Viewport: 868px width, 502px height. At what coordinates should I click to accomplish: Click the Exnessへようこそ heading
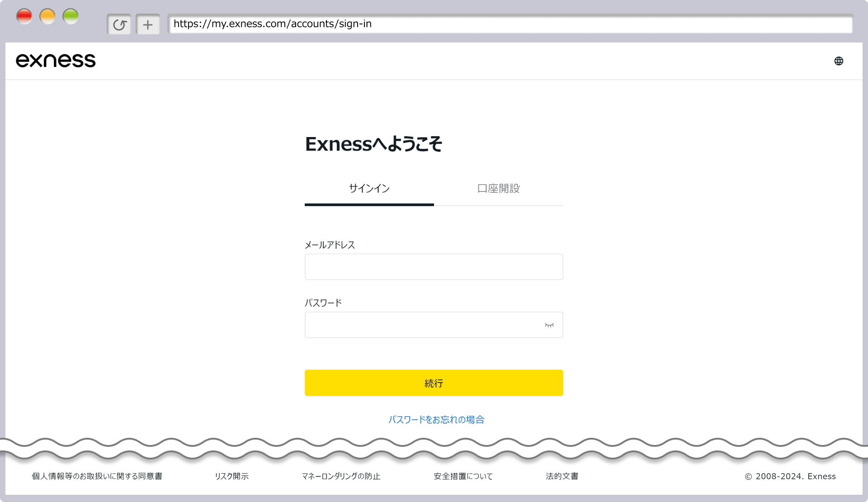click(374, 144)
